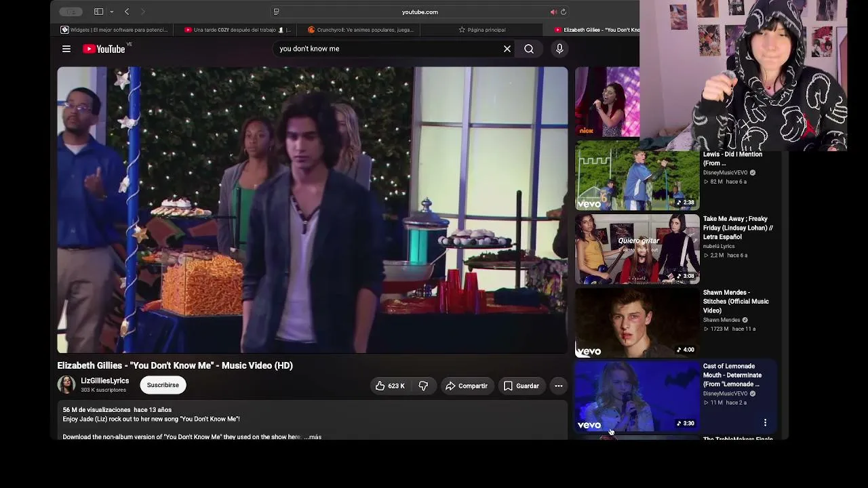Subscribe with the Suscribirse button
The image size is (868, 488).
[x=163, y=385]
